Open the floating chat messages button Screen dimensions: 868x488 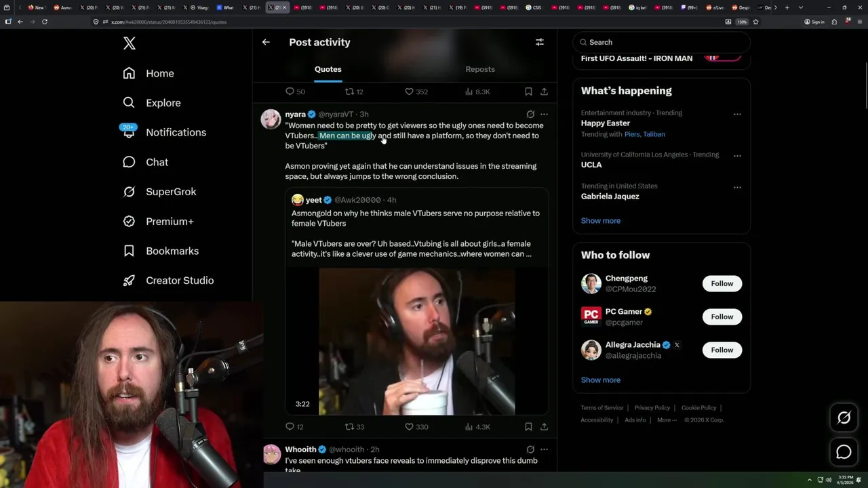(x=844, y=452)
